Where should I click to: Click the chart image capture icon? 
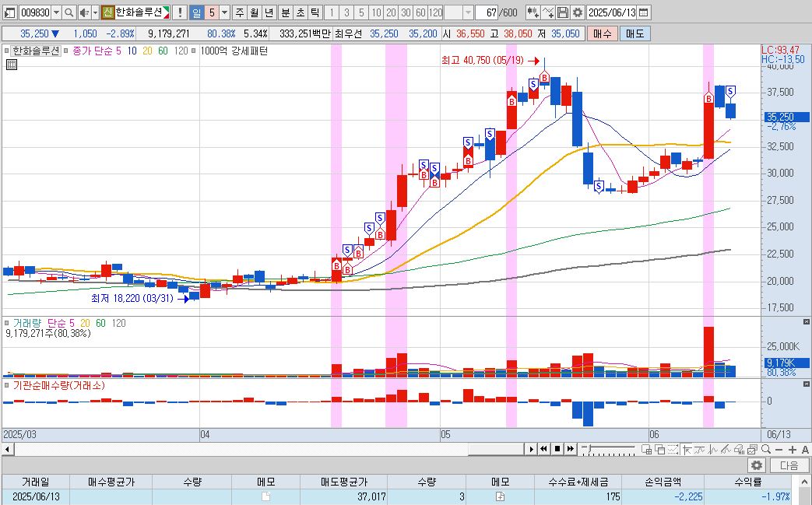pos(753,450)
